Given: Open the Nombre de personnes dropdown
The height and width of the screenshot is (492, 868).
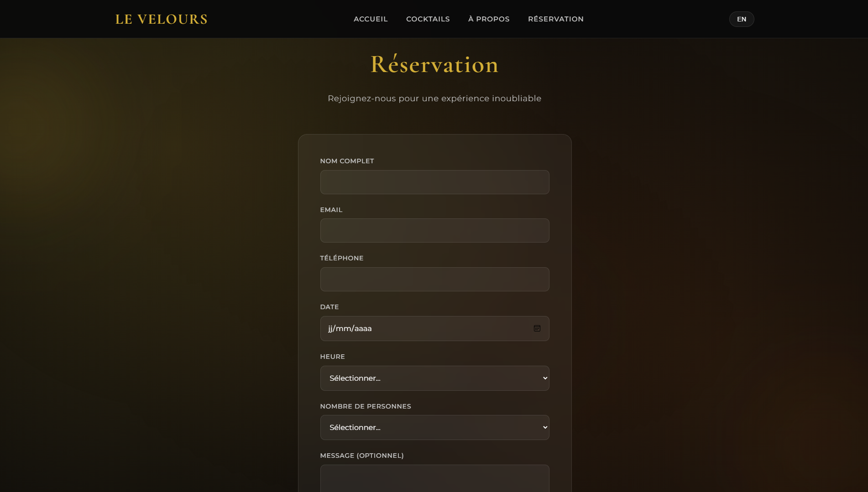Looking at the screenshot, I should click(434, 427).
